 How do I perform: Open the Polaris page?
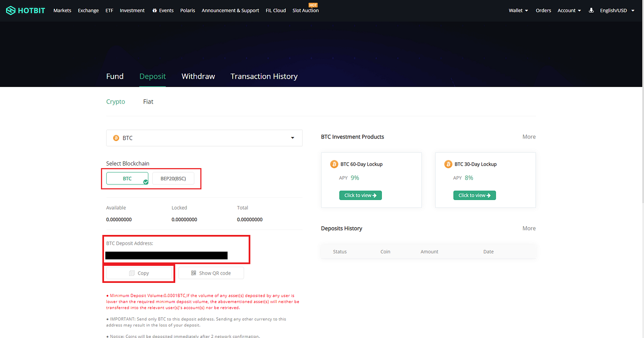tap(188, 10)
